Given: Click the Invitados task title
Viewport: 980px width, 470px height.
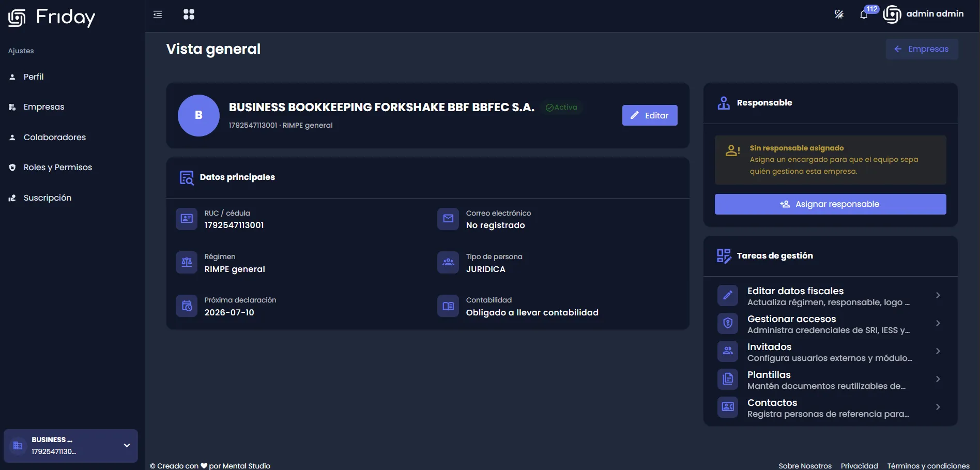Looking at the screenshot, I should coord(770,347).
